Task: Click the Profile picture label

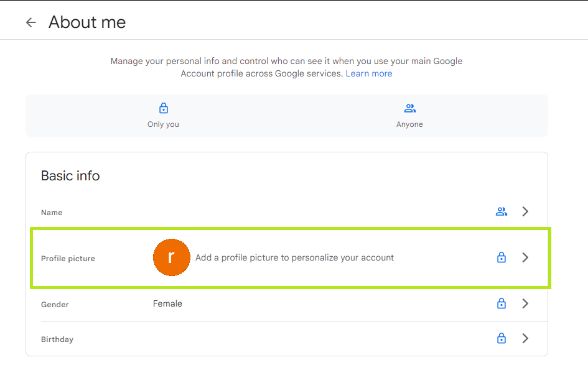Action: pos(68,259)
